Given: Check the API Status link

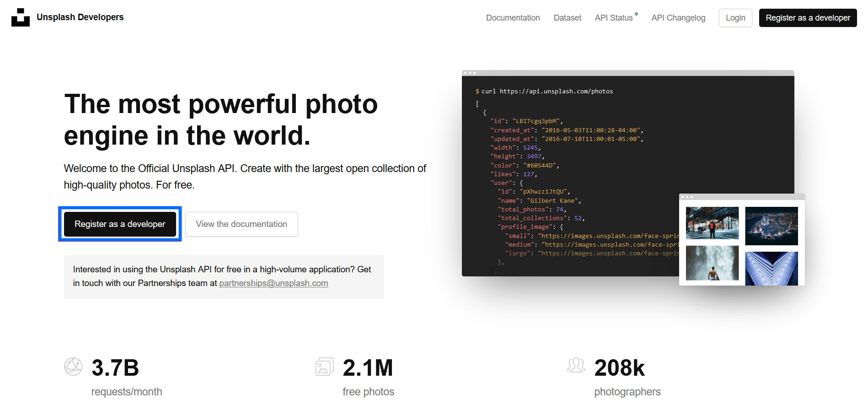Looking at the screenshot, I should click(614, 18).
